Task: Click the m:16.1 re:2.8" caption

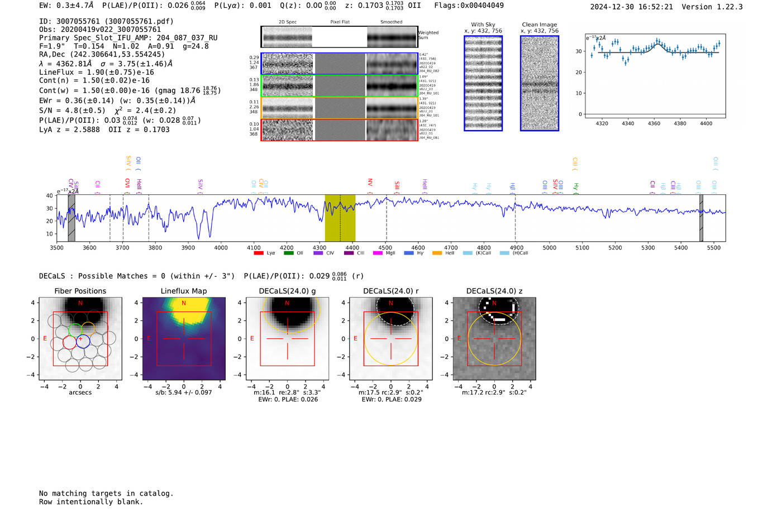Action: 287,392
